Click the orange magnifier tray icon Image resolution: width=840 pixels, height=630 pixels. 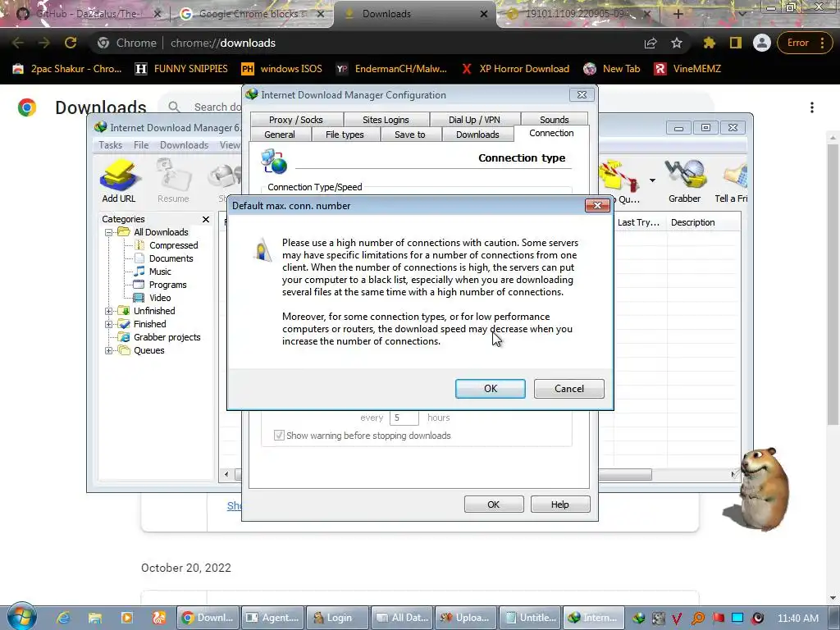pyautogui.click(x=697, y=619)
